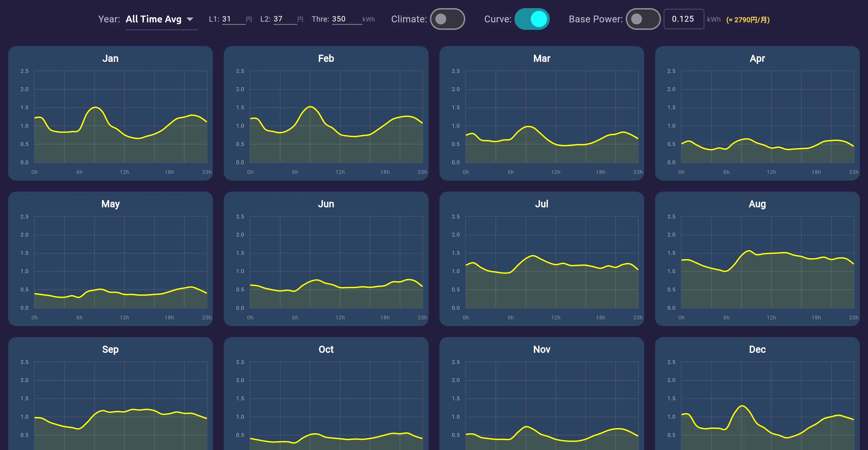Enable the Base Power toggle switch

point(643,19)
